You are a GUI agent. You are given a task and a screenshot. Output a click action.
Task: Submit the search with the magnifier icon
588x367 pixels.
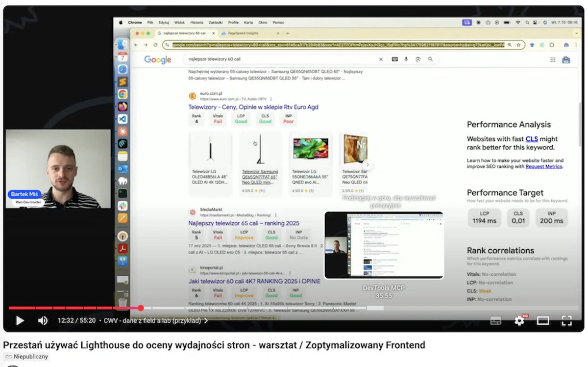430,59
